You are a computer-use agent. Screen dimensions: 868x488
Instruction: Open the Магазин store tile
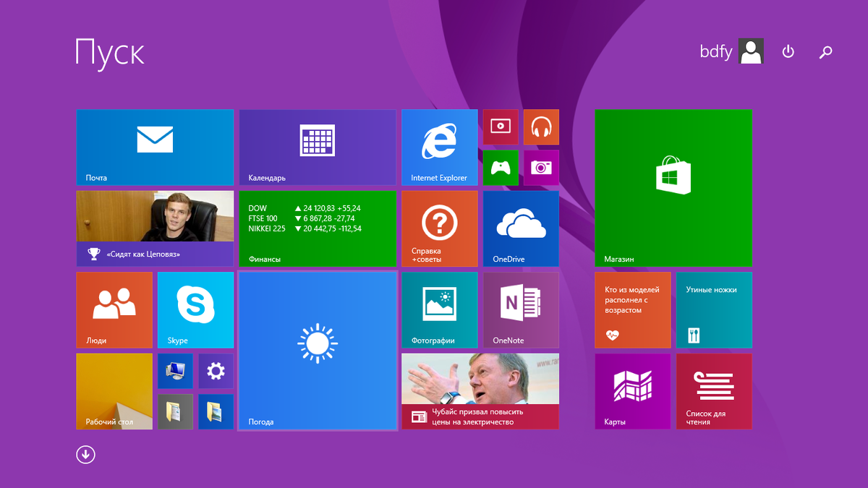pos(673,188)
